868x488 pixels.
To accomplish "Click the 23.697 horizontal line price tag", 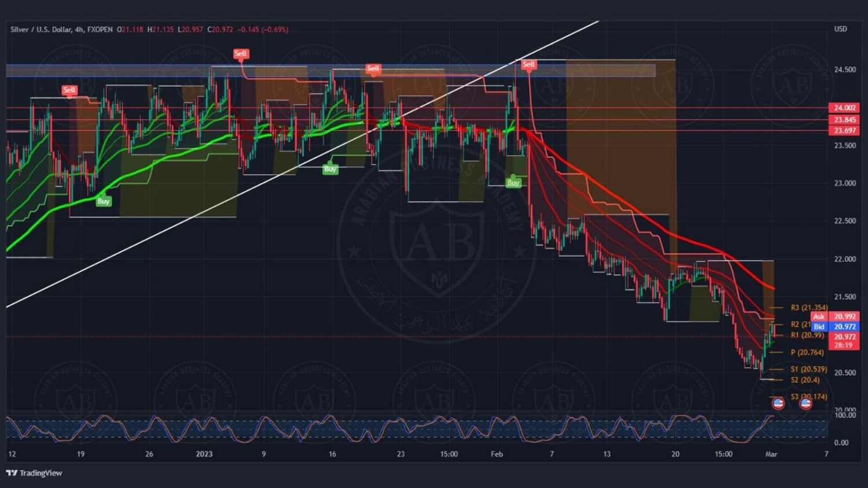I will 844,131.
